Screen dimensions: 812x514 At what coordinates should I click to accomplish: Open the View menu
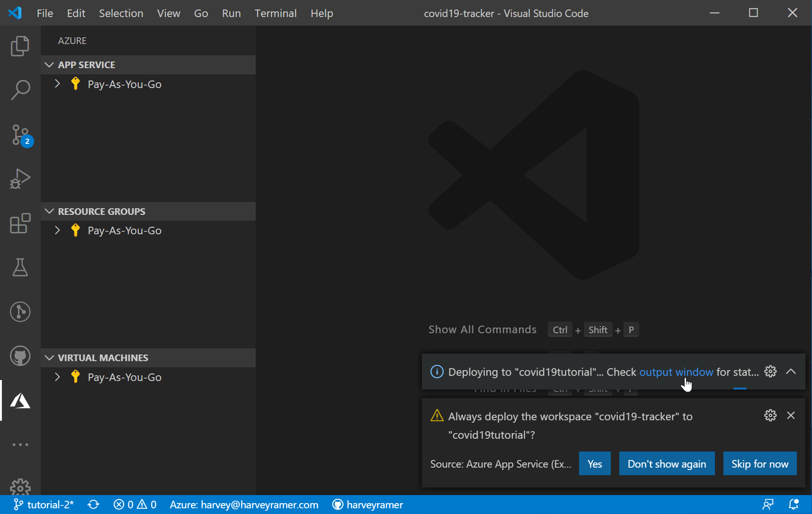169,13
